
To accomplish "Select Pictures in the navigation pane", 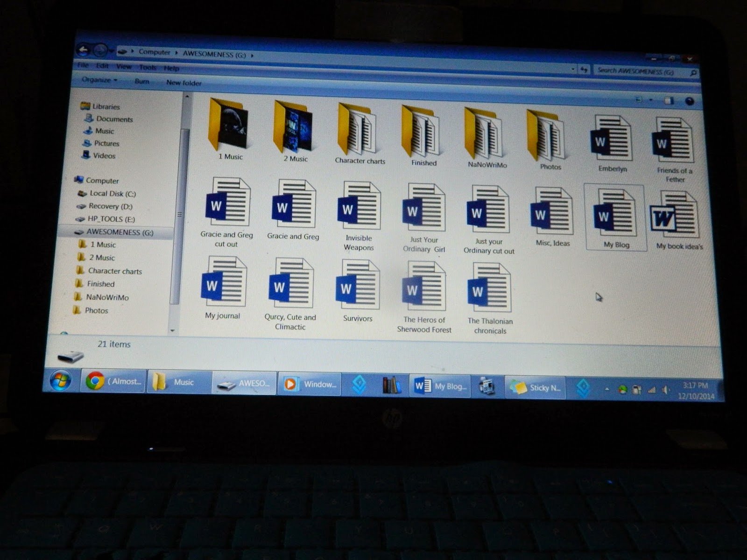I will [x=101, y=143].
